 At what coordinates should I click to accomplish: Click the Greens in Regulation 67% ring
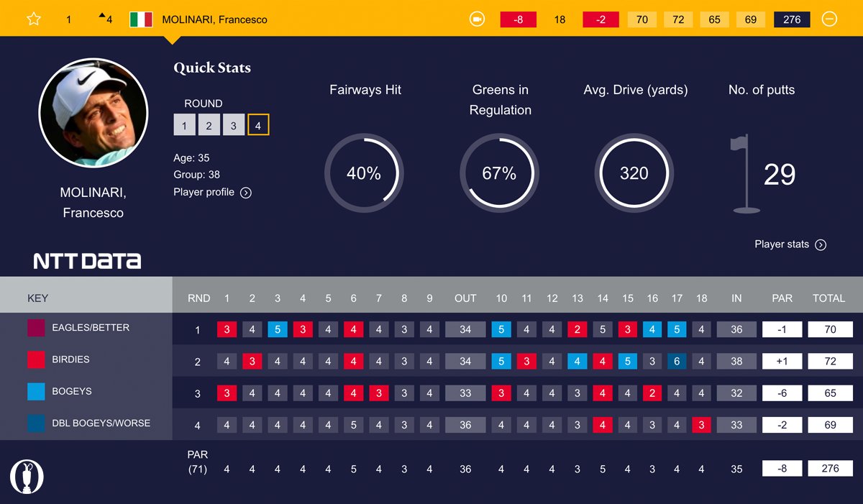click(499, 173)
